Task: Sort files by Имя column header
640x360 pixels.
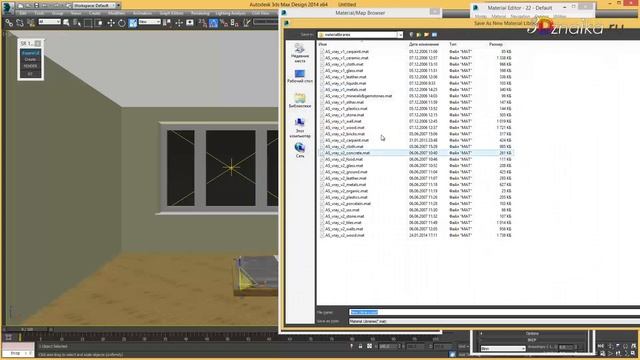Action: point(322,44)
